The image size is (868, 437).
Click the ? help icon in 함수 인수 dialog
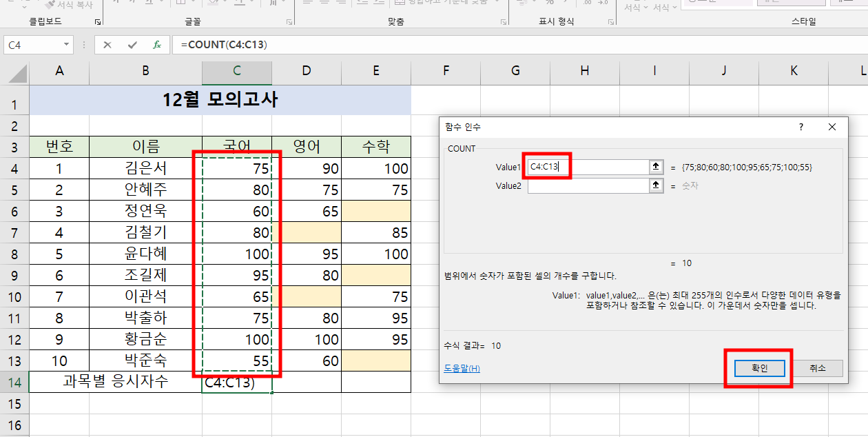tap(800, 128)
